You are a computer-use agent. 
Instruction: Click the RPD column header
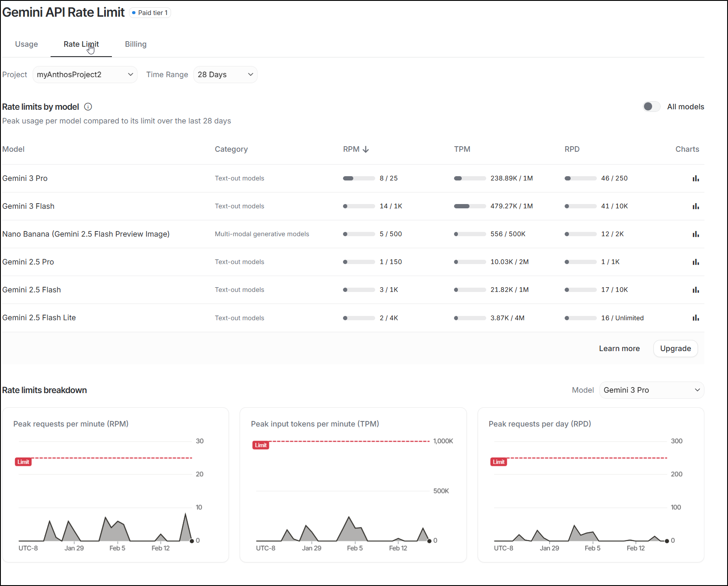pyautogui.click(x=572, y=149)
